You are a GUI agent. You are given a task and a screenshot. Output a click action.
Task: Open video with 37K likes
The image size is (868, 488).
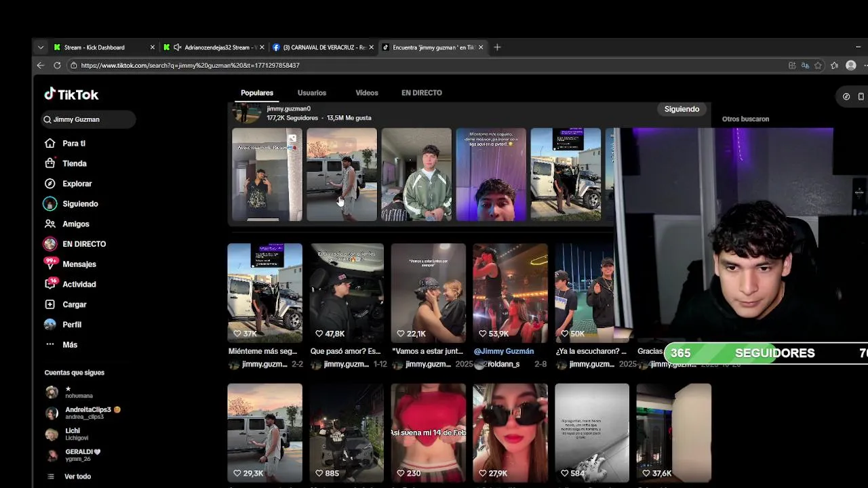pyautogui.click(x=264, y=293)
